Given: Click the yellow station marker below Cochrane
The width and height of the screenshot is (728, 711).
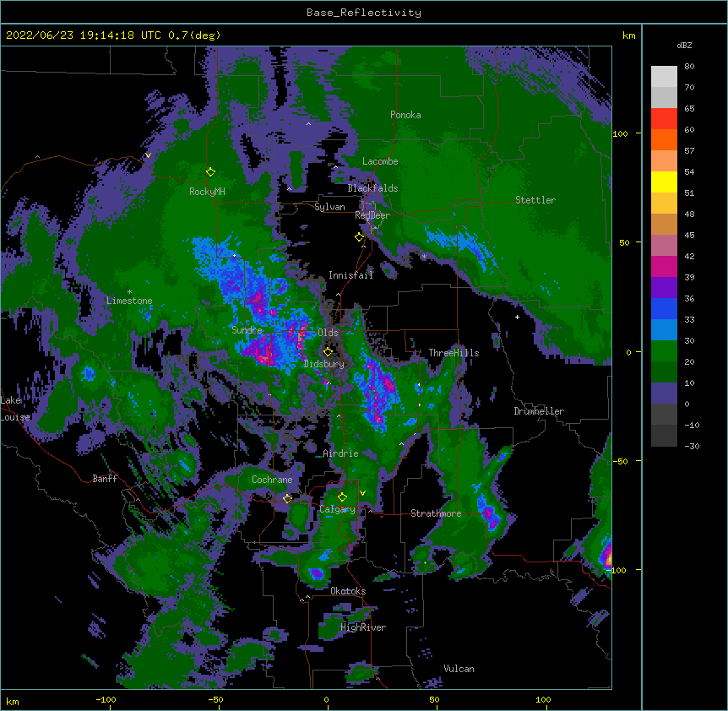Looking at the screenshot, I should (x=287, y=498).
